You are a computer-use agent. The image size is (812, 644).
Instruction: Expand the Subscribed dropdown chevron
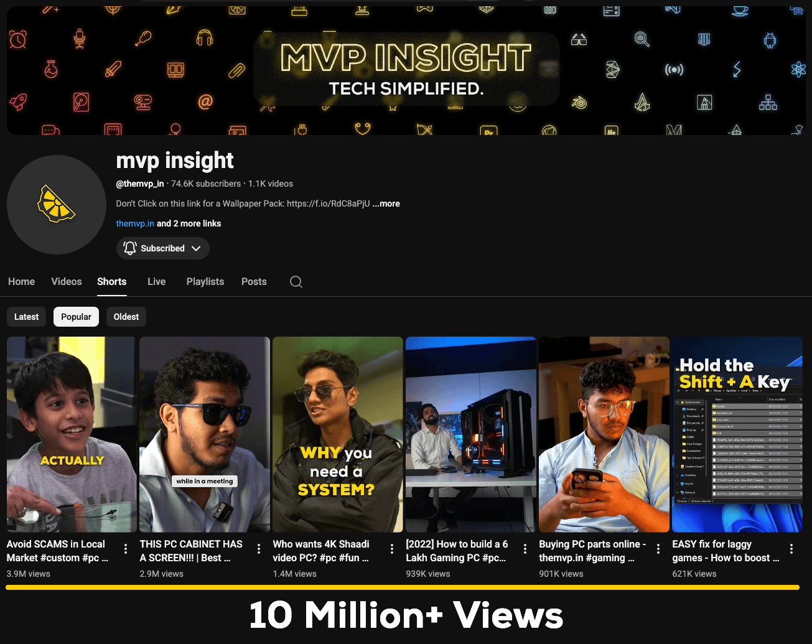click(196, 248)
